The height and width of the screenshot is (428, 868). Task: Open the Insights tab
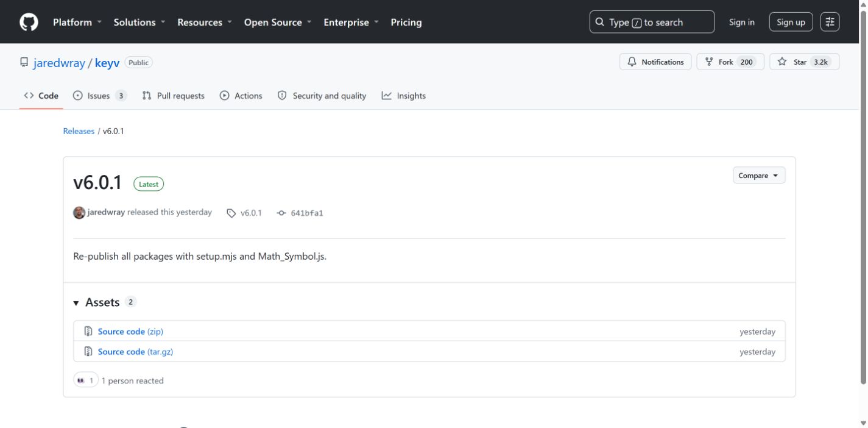coord(403,96)
